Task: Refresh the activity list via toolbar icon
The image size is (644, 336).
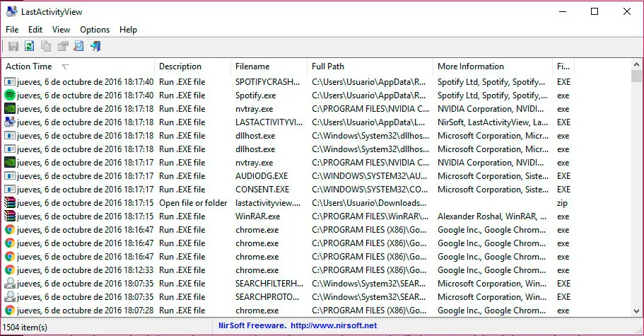Action: click(29, 46)
